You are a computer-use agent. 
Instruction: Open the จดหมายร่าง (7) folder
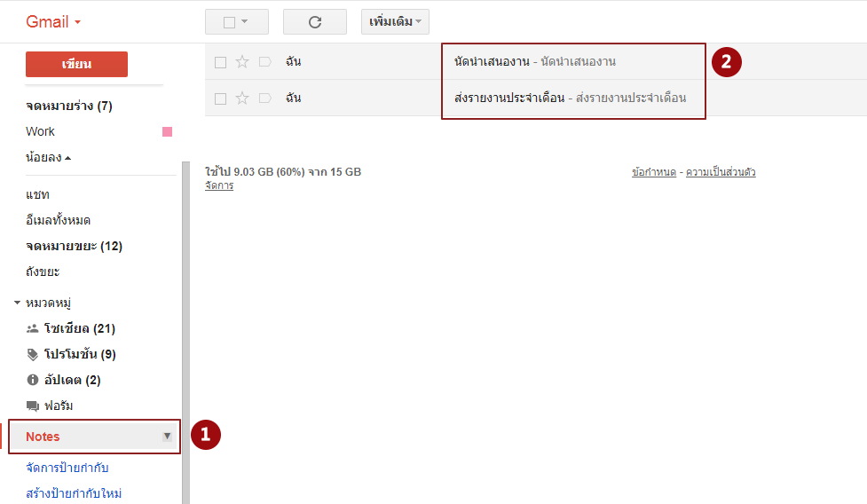[69, 106]
